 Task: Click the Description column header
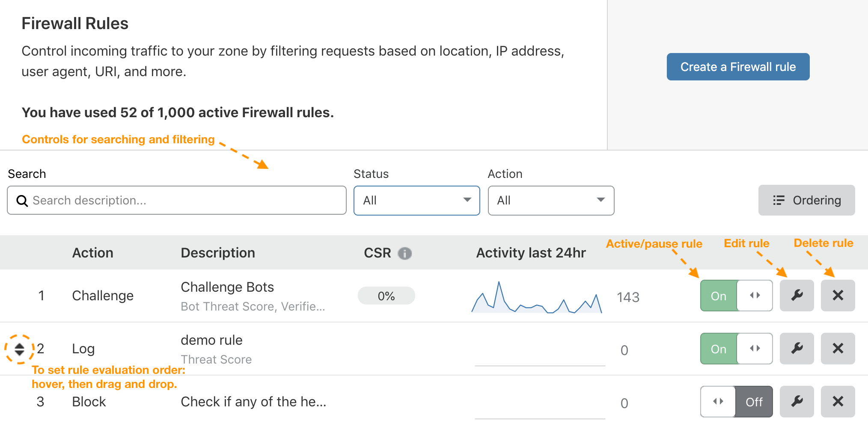tap(217, 253)
